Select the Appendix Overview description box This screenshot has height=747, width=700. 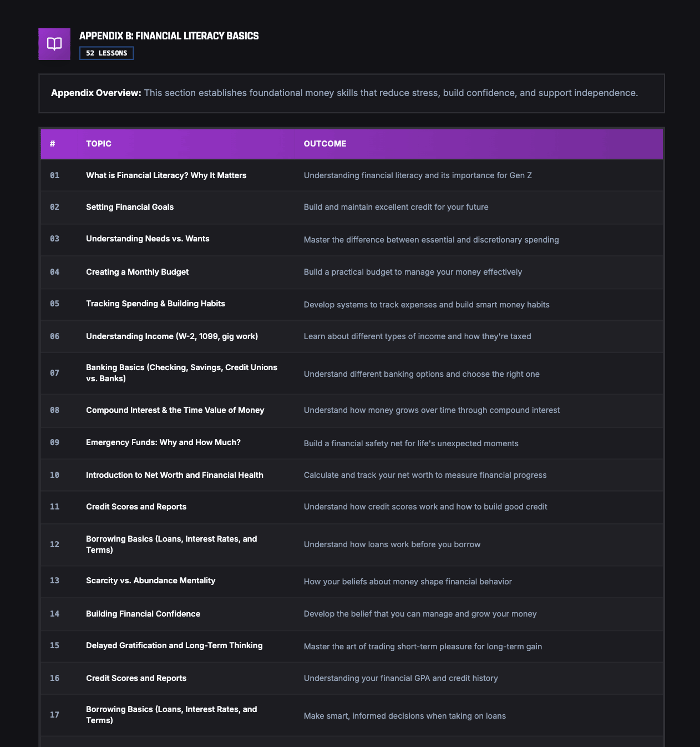(351, 93)
